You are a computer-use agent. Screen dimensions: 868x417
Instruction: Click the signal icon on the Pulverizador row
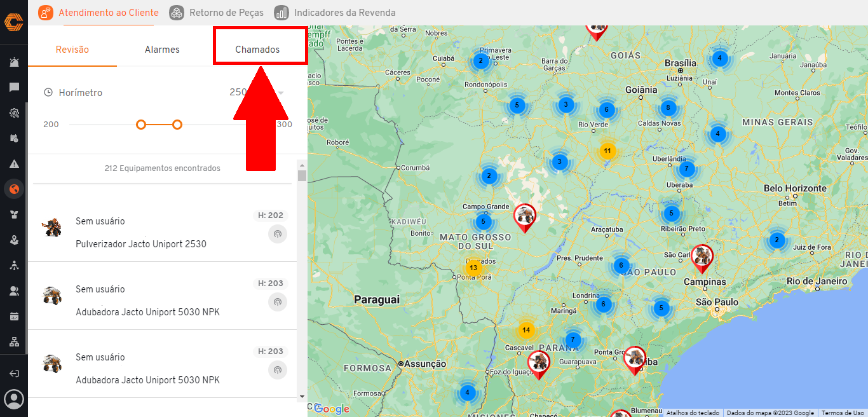[277, 234]
